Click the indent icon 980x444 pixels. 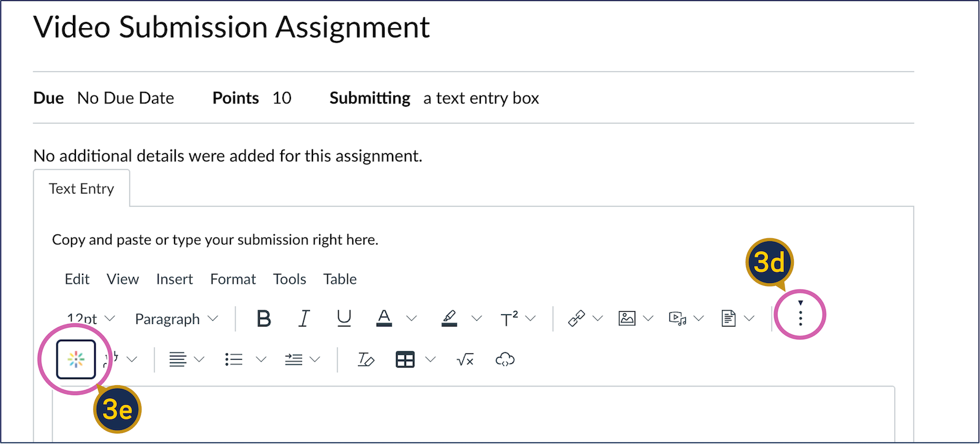294,359
